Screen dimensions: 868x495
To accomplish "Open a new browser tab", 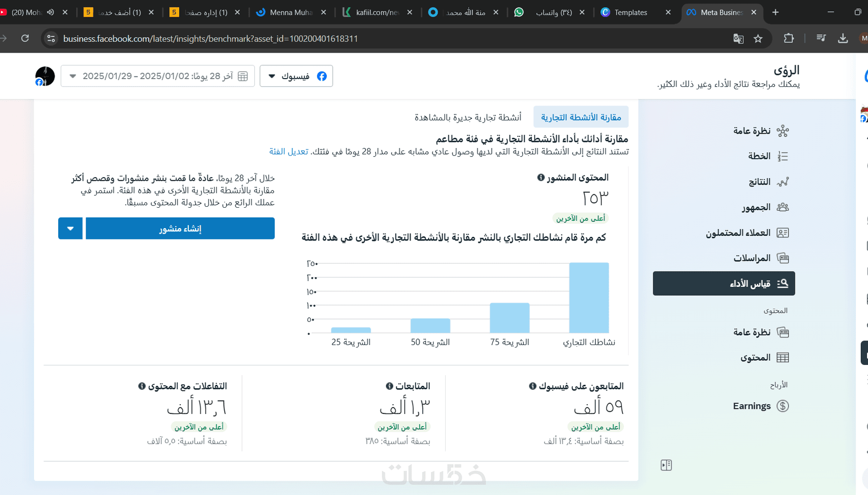I will [776, 12].
